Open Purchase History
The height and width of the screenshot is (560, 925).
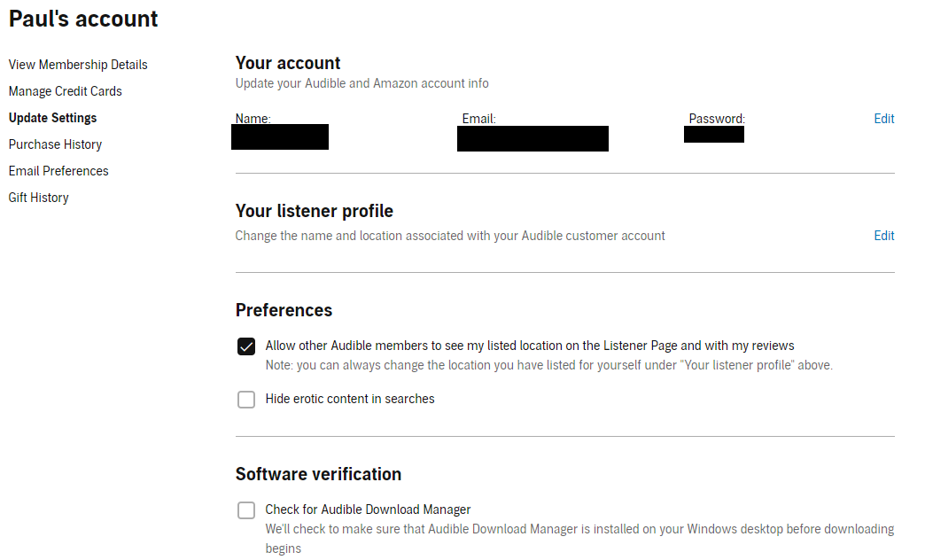coord(55,144)
